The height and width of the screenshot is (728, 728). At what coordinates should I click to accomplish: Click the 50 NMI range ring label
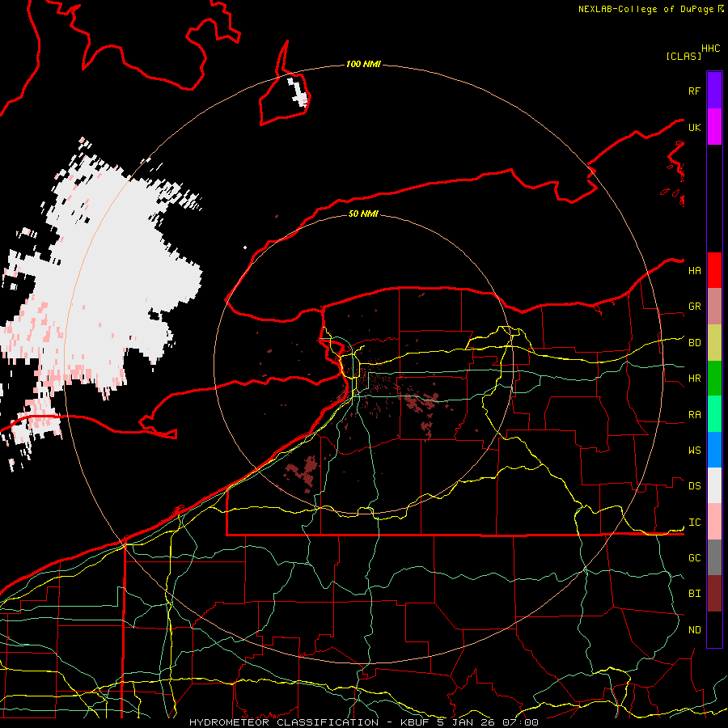[x=363, y=214]
